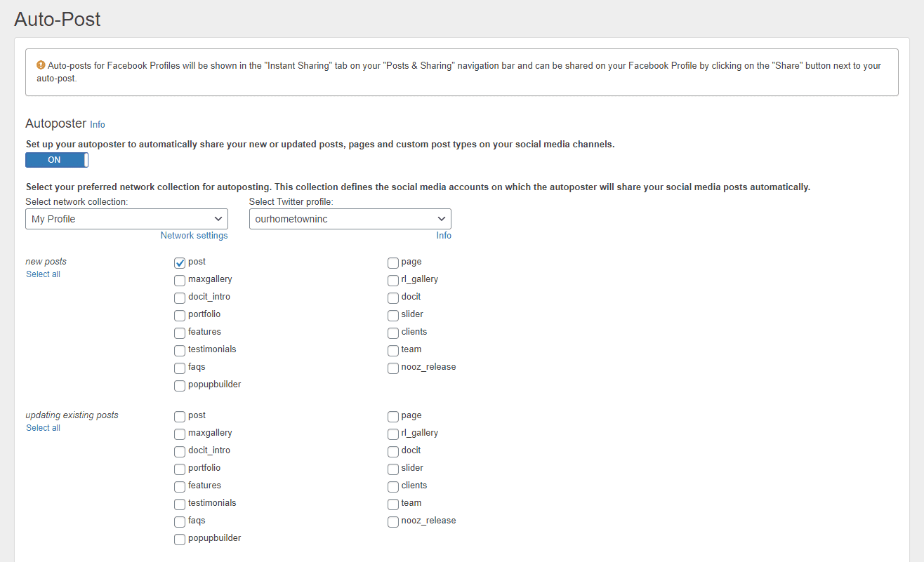This screenshot has width=924, height=562.
Task: Tick slider under updating existing posts
Action: click(393, 469)
